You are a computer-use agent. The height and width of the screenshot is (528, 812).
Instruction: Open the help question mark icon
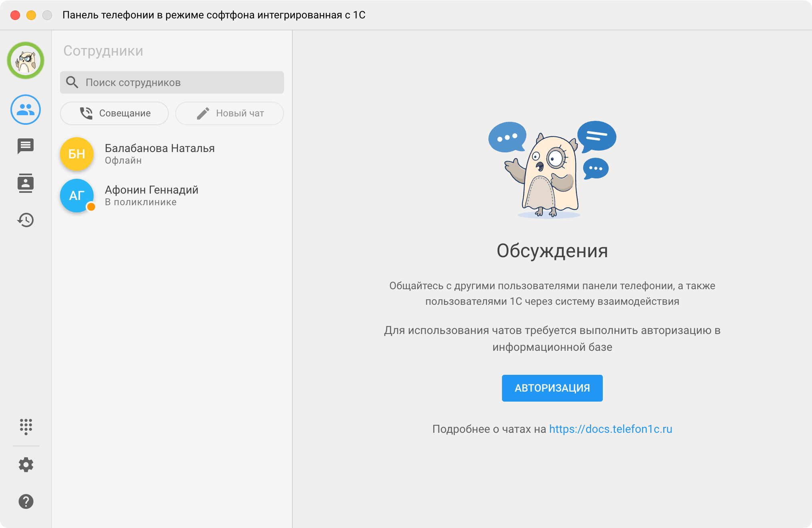(x=26, y=502)
